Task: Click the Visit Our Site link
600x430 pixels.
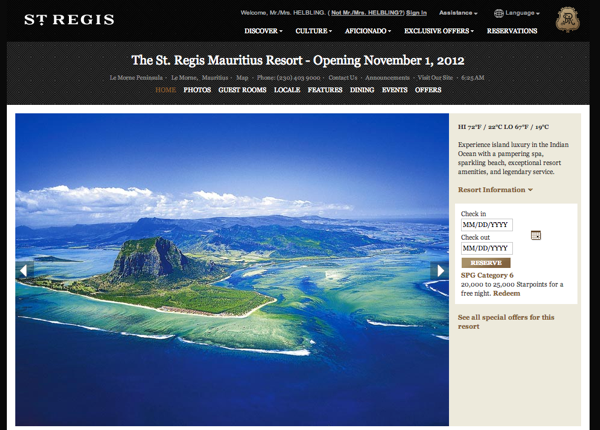Action: [435, 78]
